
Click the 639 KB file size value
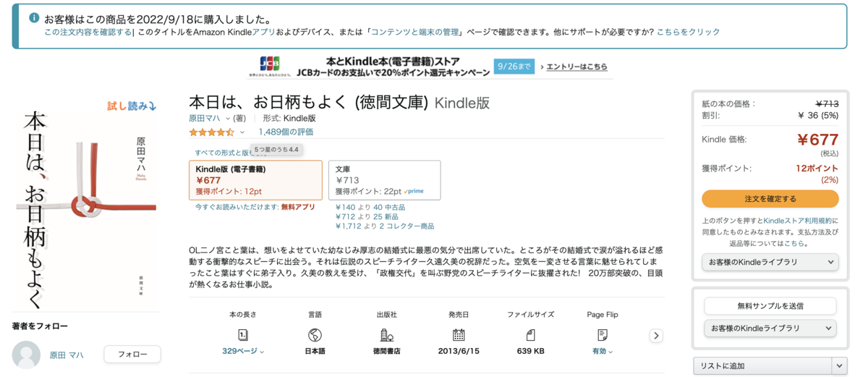pos(530,352)
